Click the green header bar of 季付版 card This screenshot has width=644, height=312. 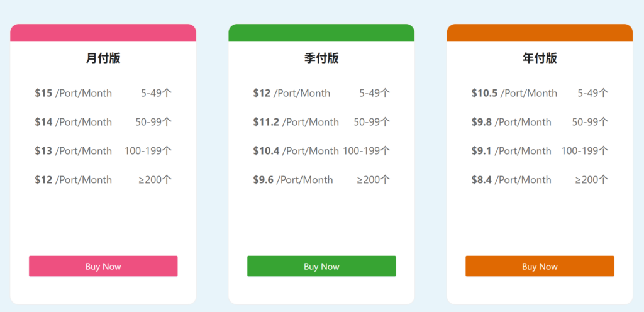[x=321, y=33]
